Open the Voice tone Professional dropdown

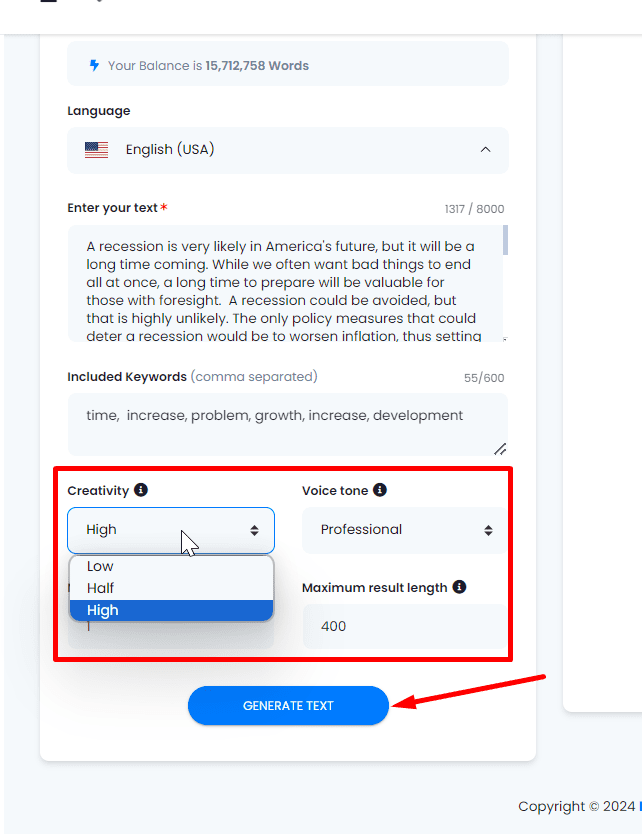pos(404,530)
